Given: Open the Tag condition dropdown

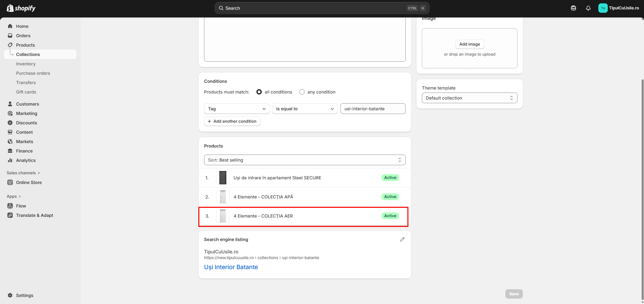Looking at the screenshot, I should coord(237,109).
